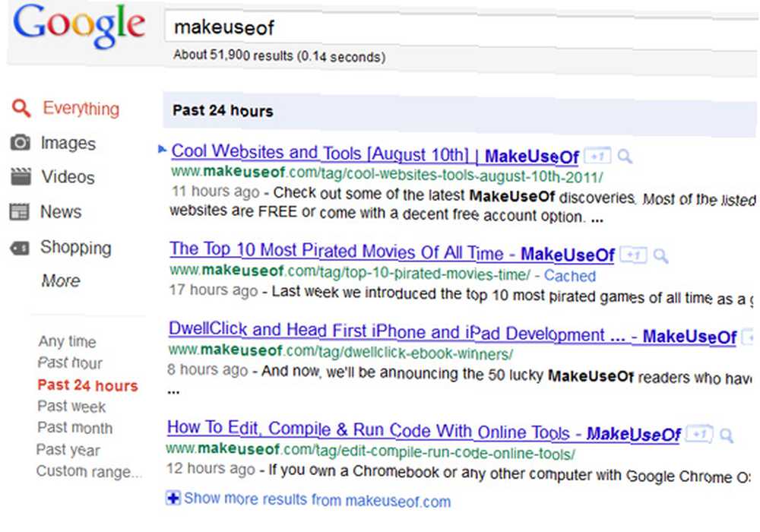
Task: Click the 'Past 24 hours' results header bar
Action: (x=460, y=112)
